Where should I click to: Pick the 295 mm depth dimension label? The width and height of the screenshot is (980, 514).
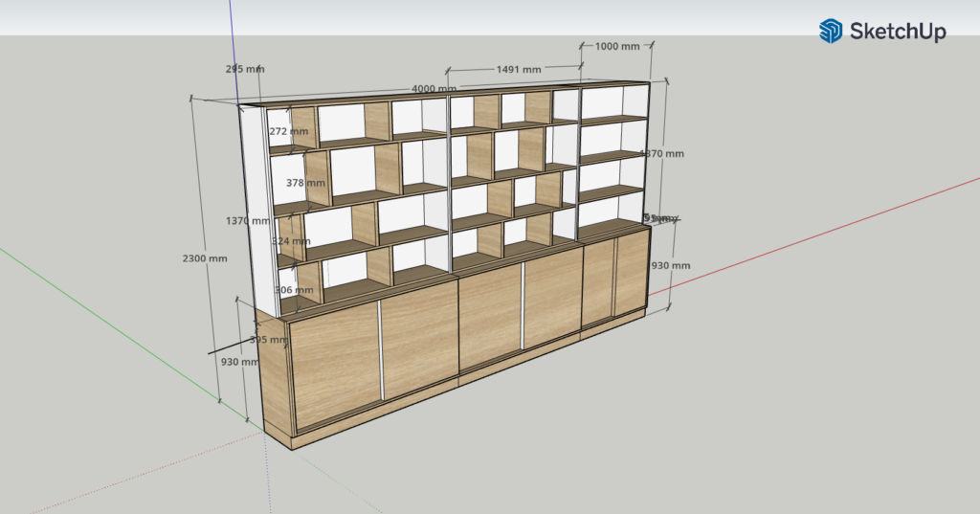coord(244,69)
